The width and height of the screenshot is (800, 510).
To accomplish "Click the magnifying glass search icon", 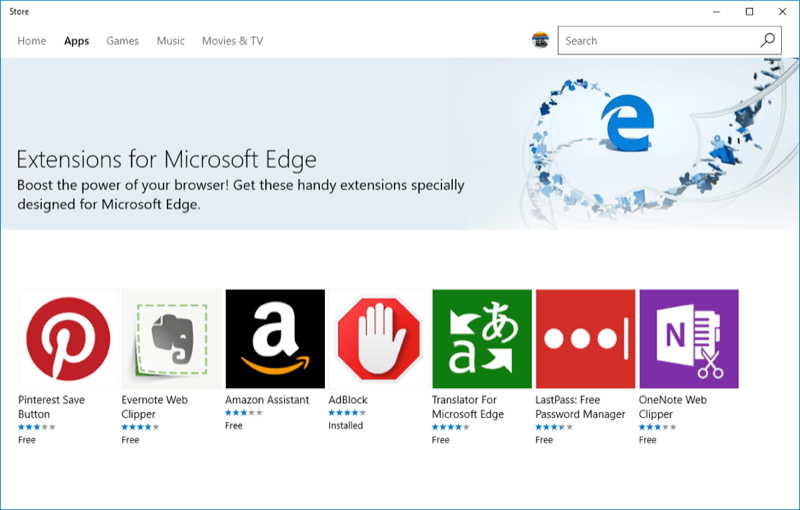I will coord(767,40).
